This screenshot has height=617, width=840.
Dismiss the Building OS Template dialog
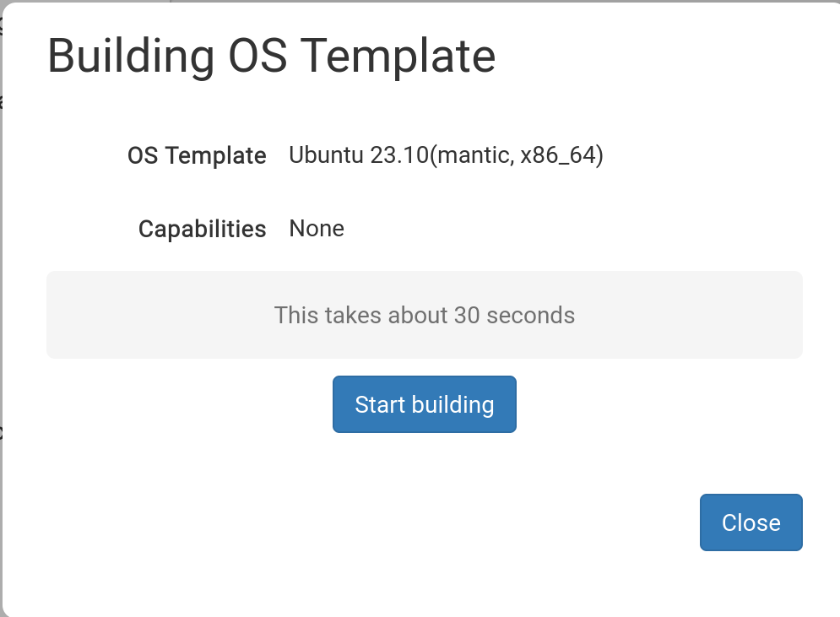(751, 522)
